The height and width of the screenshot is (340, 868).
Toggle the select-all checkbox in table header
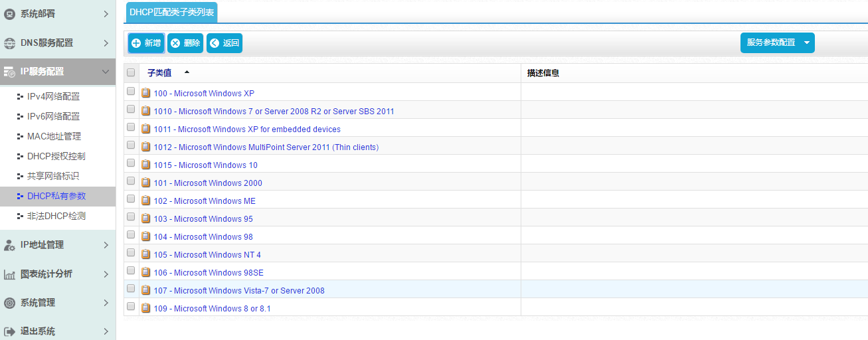click(x=131, y=72)
